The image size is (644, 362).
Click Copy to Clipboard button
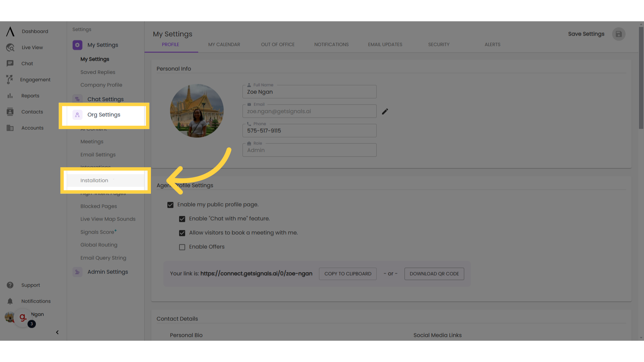[347, 274]
